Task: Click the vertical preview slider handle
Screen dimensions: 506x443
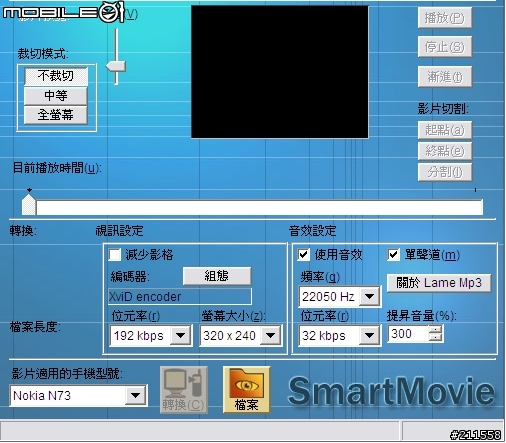Action: 116,66
